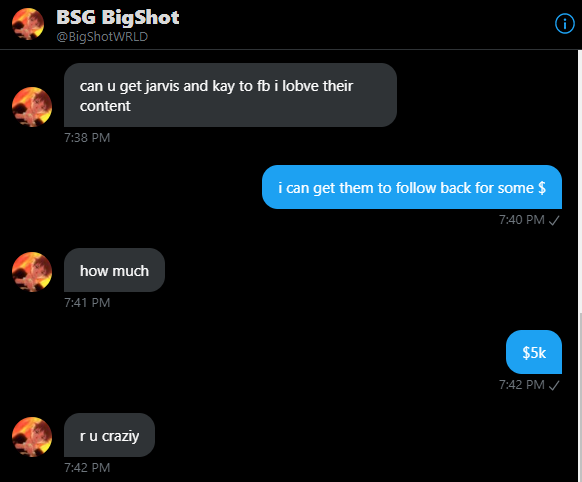The image size is (582, 482).
Task: Click the avatar beside the jarvis and kay message
Action: 32,107
